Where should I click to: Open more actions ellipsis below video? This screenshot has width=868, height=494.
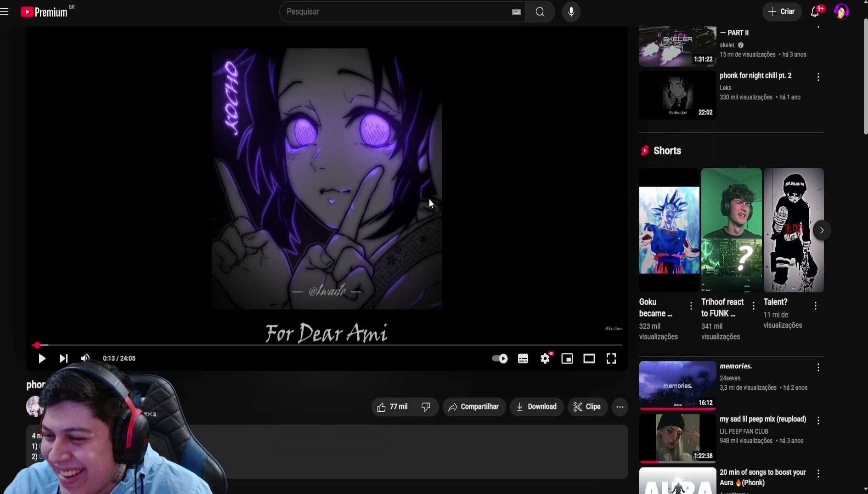coord(620,407)
